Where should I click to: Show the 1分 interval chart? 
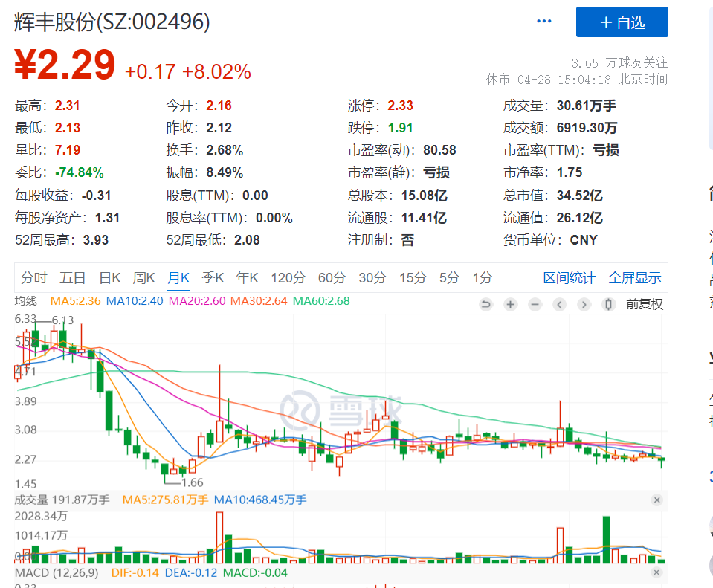(483, 277)
